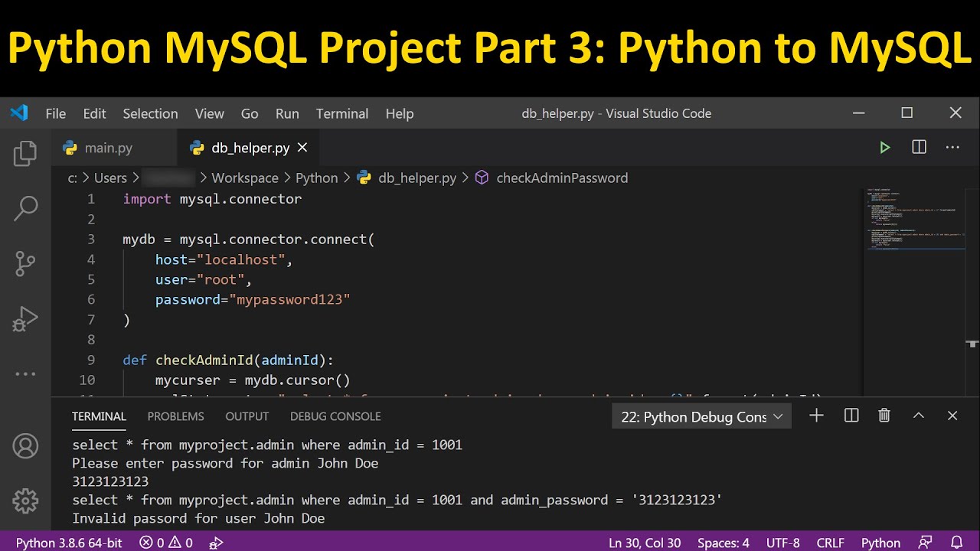Maximize the panel size with up chevron
The image size is (980, 551).
(x=919, y=416)
